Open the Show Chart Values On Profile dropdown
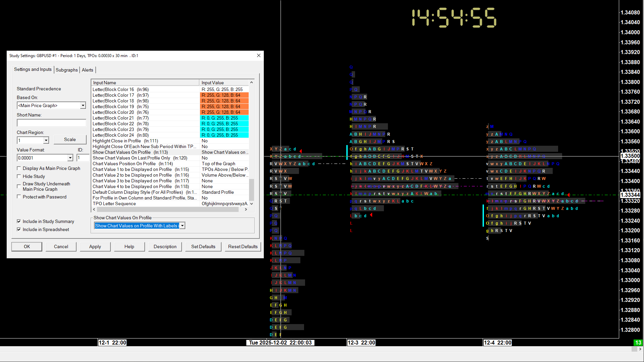 [x=182, y=226]
